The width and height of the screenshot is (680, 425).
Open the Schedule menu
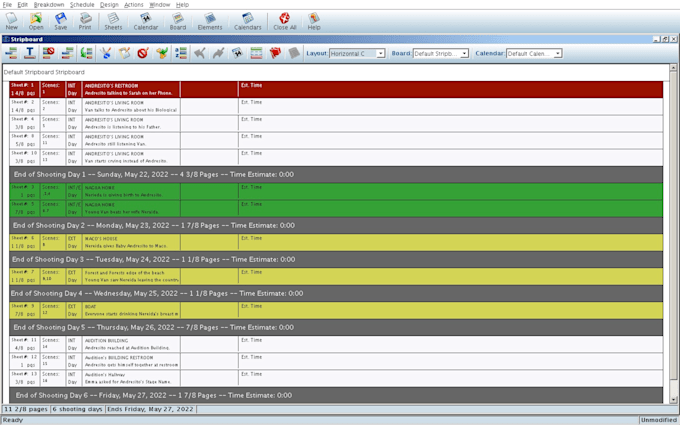[x=82, y=4]
